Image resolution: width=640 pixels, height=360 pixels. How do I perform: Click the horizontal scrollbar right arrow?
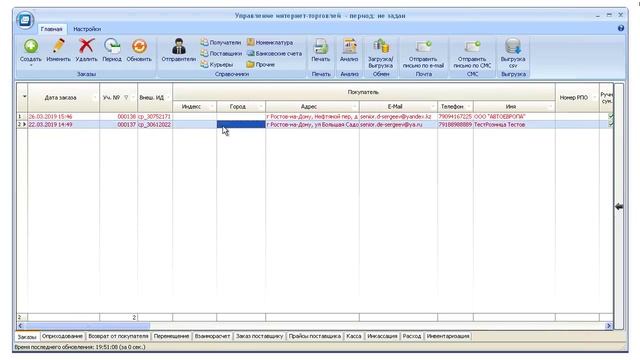coord(609,326)
